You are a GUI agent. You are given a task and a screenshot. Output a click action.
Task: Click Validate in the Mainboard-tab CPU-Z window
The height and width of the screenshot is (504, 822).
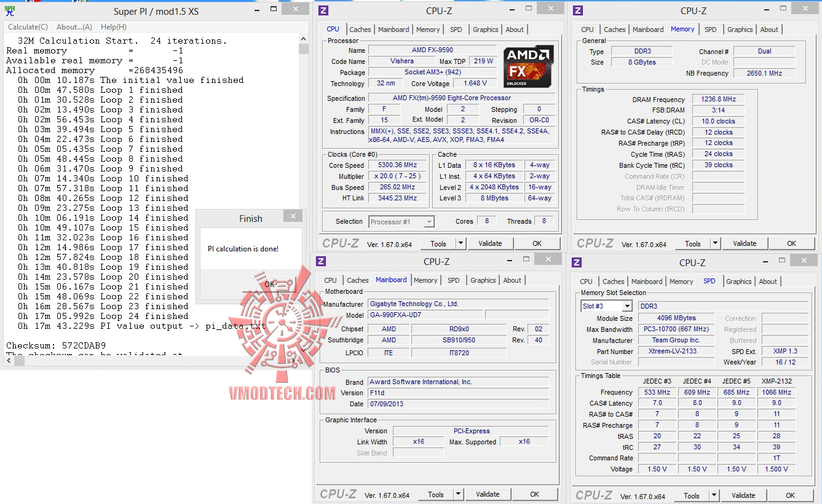pos(488,494)
